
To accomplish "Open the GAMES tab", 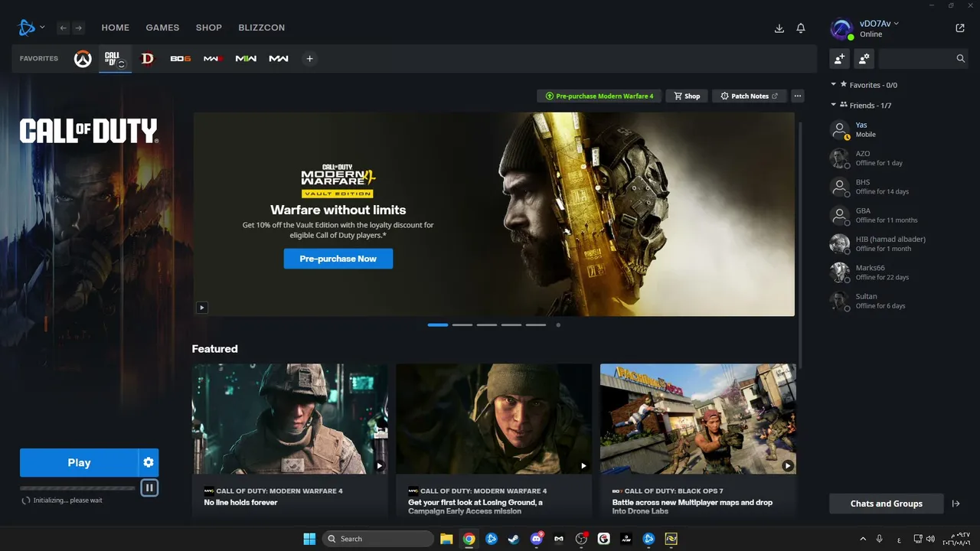I will tap(162, 28).
